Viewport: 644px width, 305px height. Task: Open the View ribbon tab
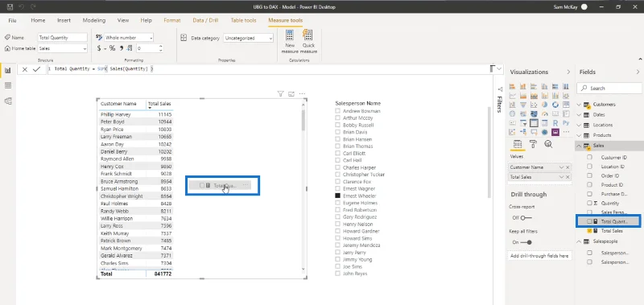(123, 20)
